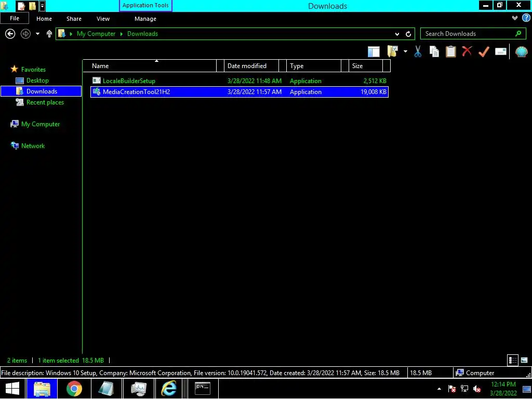This screenshot has height=399, width=532.
Task: Open Internet Explorer from the taskbar
Action: coord(169,389)
